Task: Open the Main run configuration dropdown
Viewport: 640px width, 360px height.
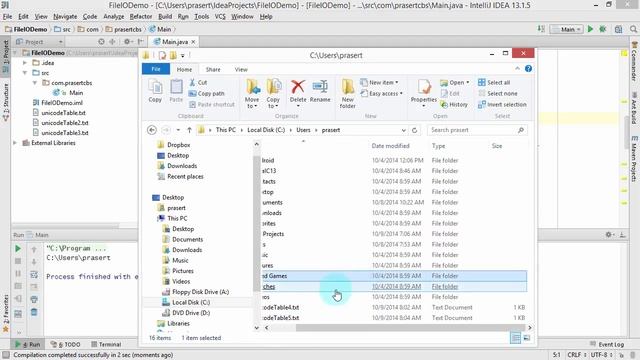Action: pos(567,29)
